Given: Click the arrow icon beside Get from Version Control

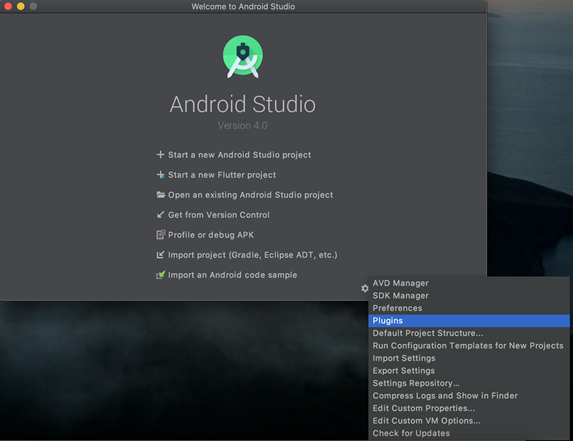Looking at the screenshot, I should [x=160, y=214].
